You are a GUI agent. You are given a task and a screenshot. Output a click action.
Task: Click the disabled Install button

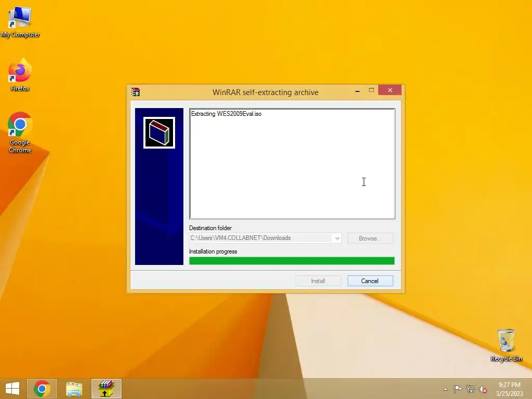tap(318, 281)
